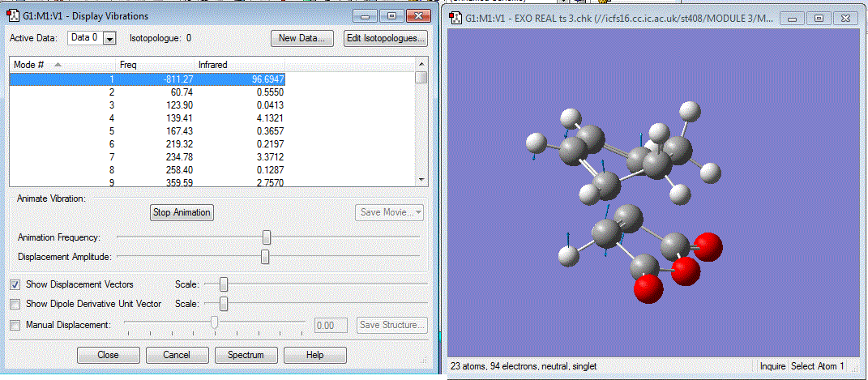Open the Spectrum view
Viewport: 868px width, 380px height.
(246, 355)
